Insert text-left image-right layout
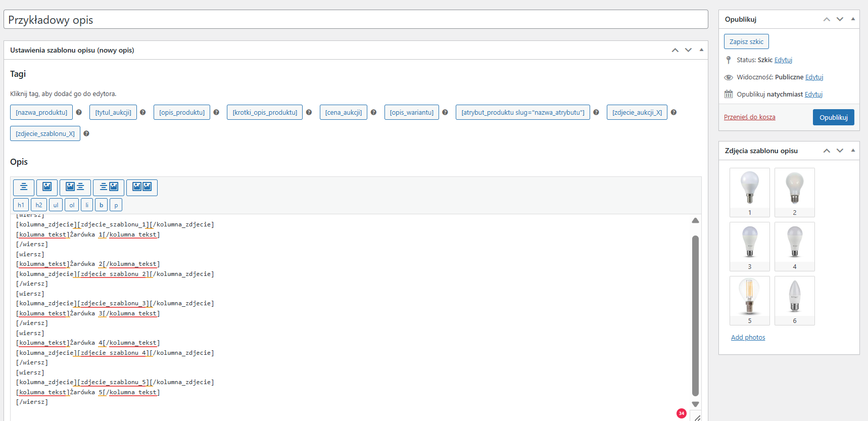The height and width of the screenshot is (421, 868). 109,188
